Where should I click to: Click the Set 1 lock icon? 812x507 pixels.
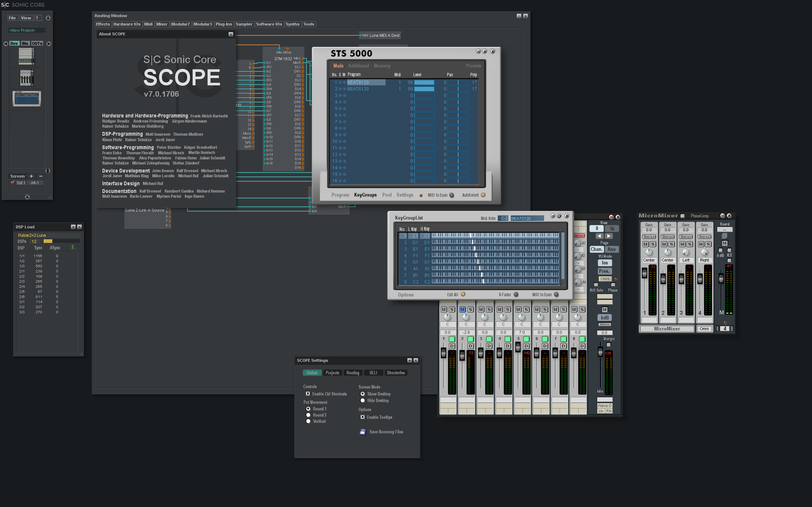[x=13, y=183]
